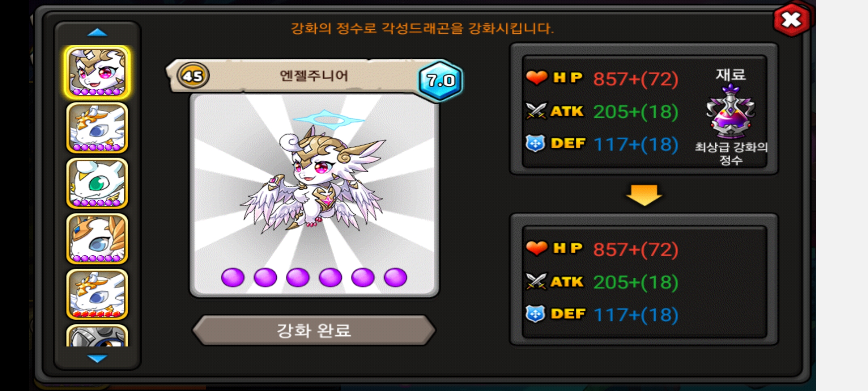Click the up arrow above the dragon list
The image size is (868, 391).
[x=97, y=33]
